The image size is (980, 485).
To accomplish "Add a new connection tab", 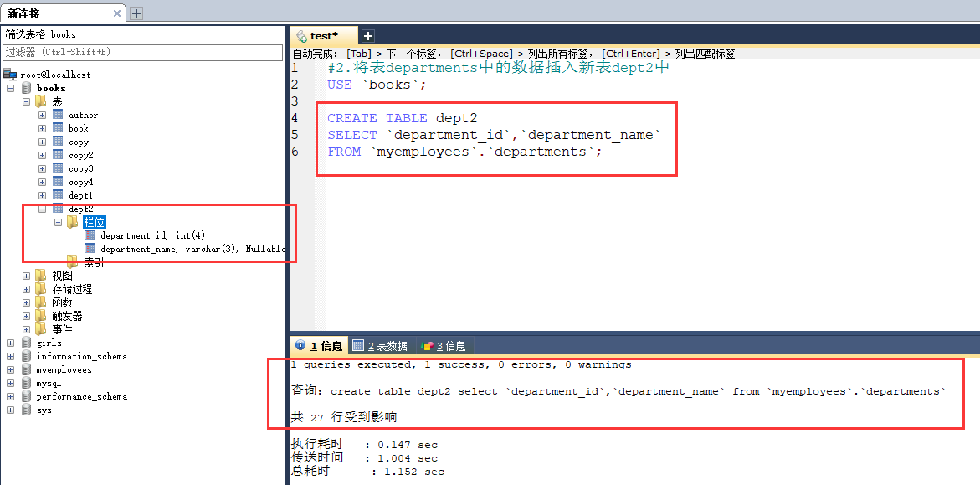I will coord(136,13).
